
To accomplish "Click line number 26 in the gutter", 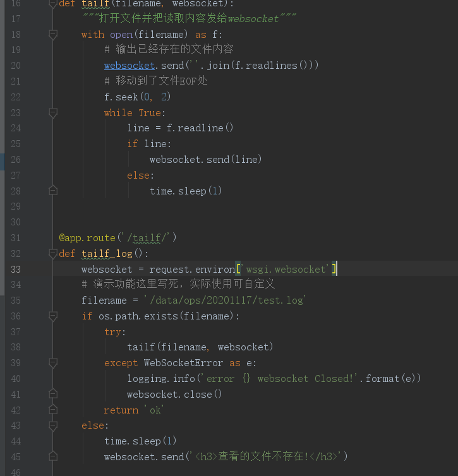I will (x=16, y=160).
